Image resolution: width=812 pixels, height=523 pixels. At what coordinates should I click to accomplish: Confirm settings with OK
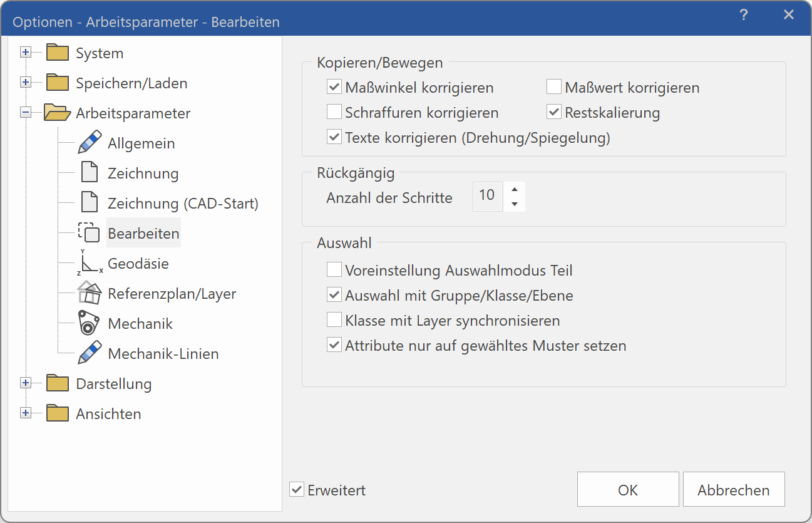(627, 489)
